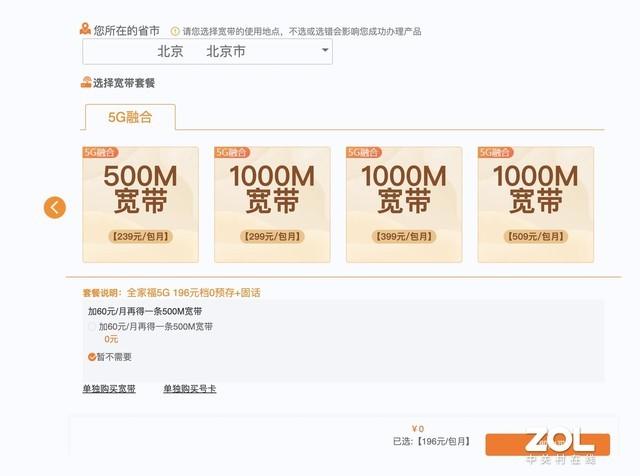This screenshot has height=476, width=640.
Task: Click the 选择宽带套餐 heading text
Action: click(124, 83)
